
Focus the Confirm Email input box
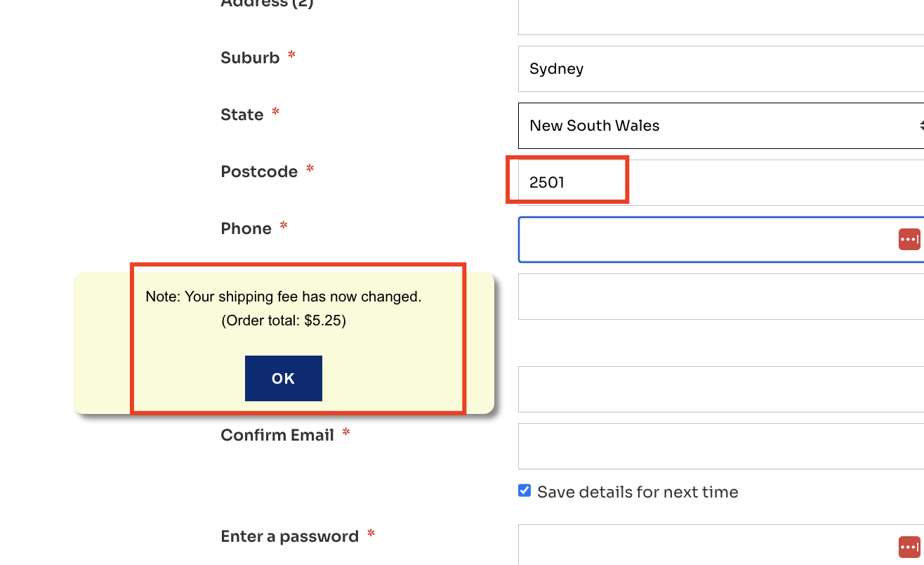(721, 446)
